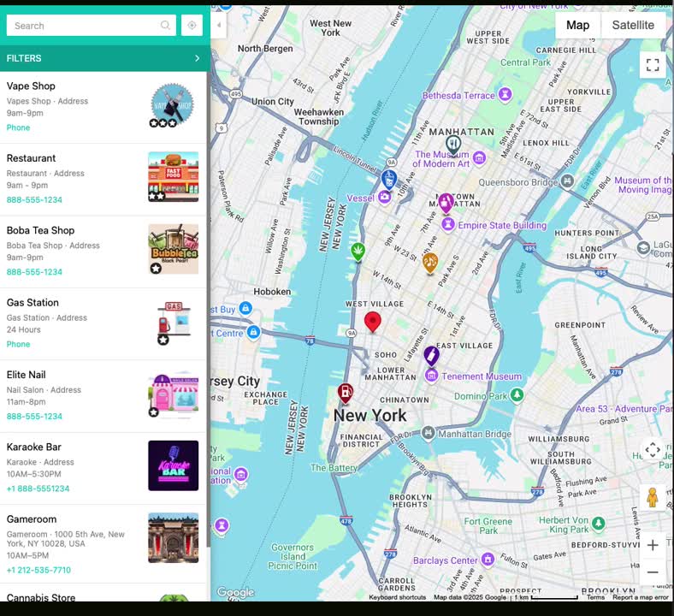This screenshot has width=674, height=616.
Task: Switch to Satellite view tab
Action: (633, 25)
